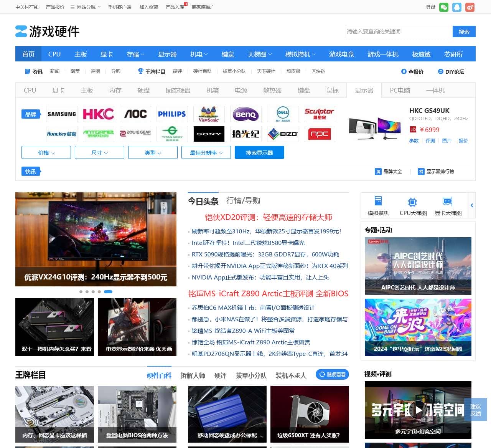Select the first carousel indicator dot
Screen dimensions: 491x448
(x=81, y=292)
